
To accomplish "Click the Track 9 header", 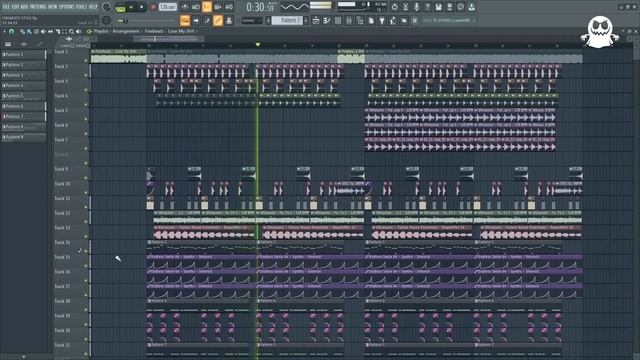I will click(71, 173).
